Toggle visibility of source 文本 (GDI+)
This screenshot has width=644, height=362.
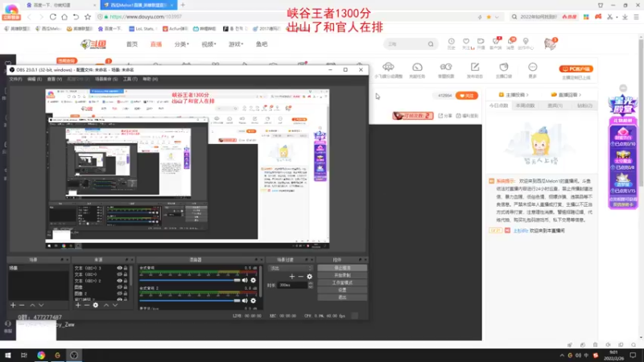[119, 274]
